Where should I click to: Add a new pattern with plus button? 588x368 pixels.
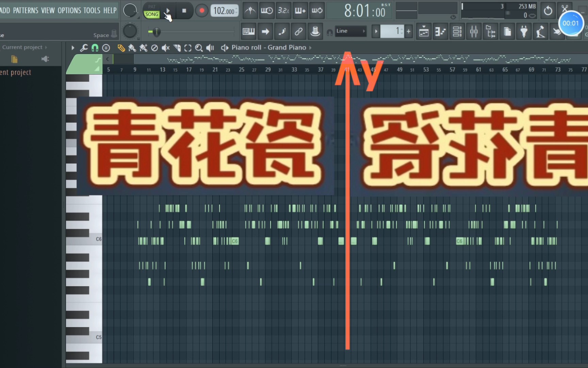[409, 32]
